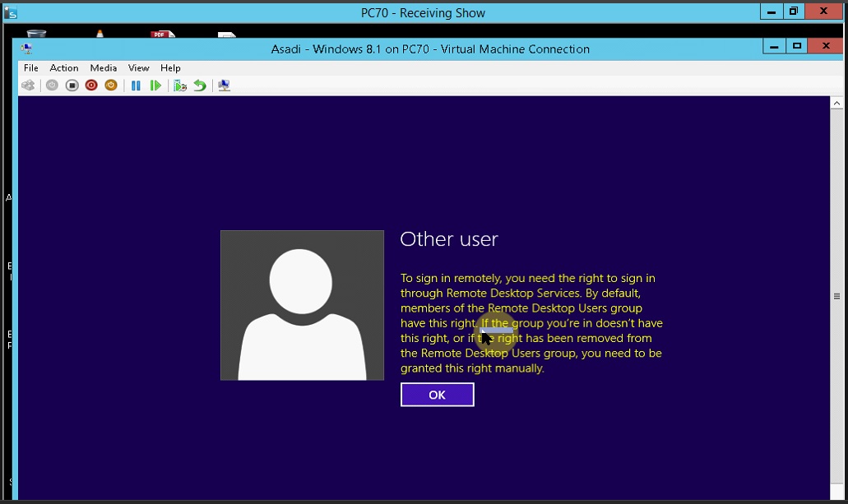Click OK to dismiss the sign-in message
The width and height of the screenshot is (848, 504).
(437, 395)
